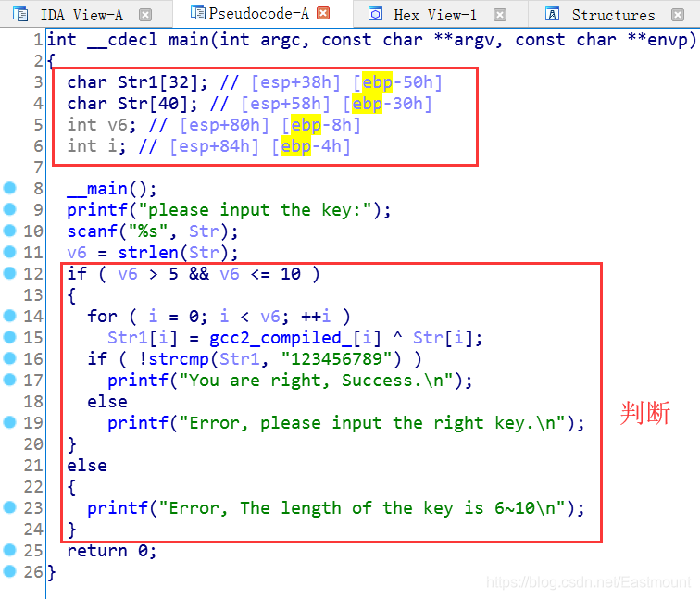Viewport: 700px width, 599px height.
Task: Click the __main() call
Action: (x=112, y=189)
